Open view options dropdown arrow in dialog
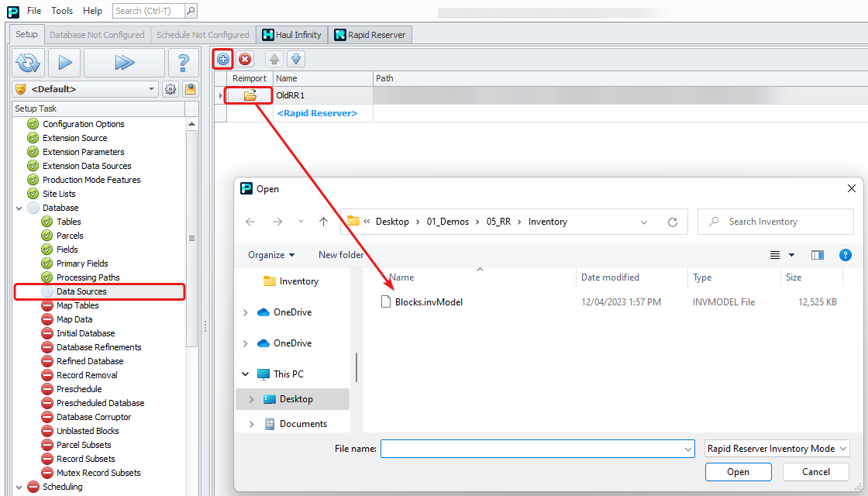Viewport: 868px width, 496px height. coord(791,255)
